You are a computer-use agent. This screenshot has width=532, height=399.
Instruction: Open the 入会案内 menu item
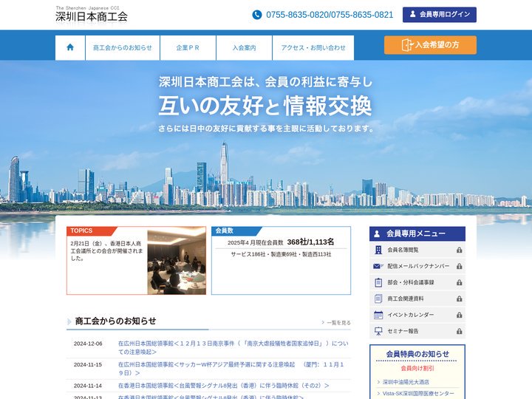click(x=245, y=48)
